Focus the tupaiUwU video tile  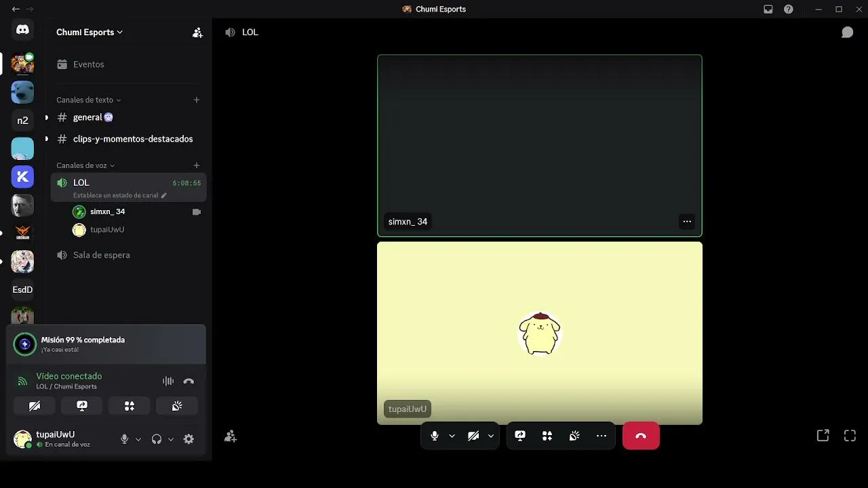pyautogui.click(x=540, y=333)
